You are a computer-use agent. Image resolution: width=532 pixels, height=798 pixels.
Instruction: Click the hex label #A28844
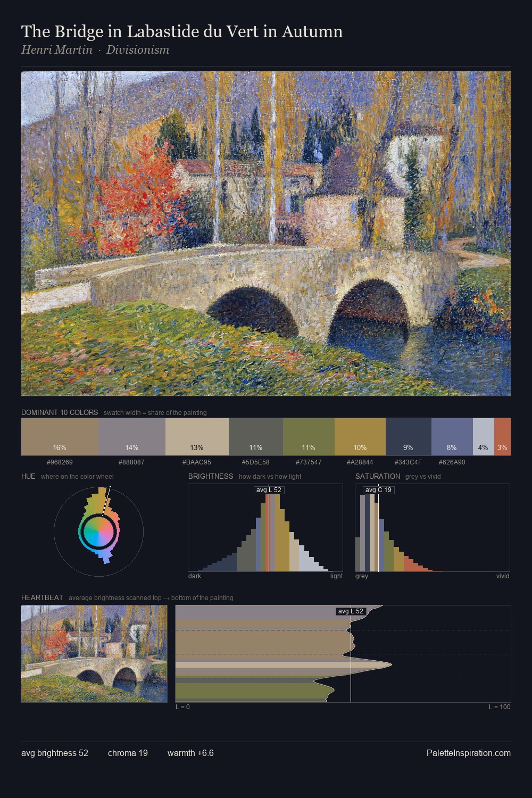[360, 462]
